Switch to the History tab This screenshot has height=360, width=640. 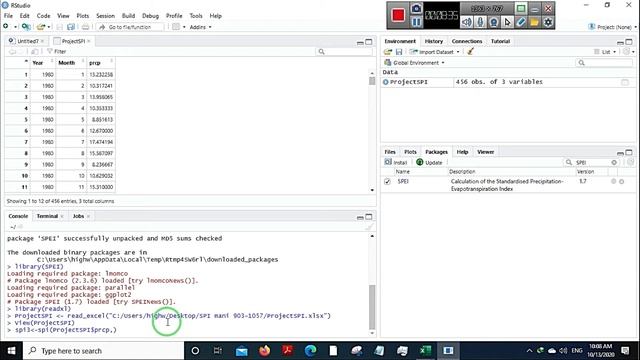[433, 41]
